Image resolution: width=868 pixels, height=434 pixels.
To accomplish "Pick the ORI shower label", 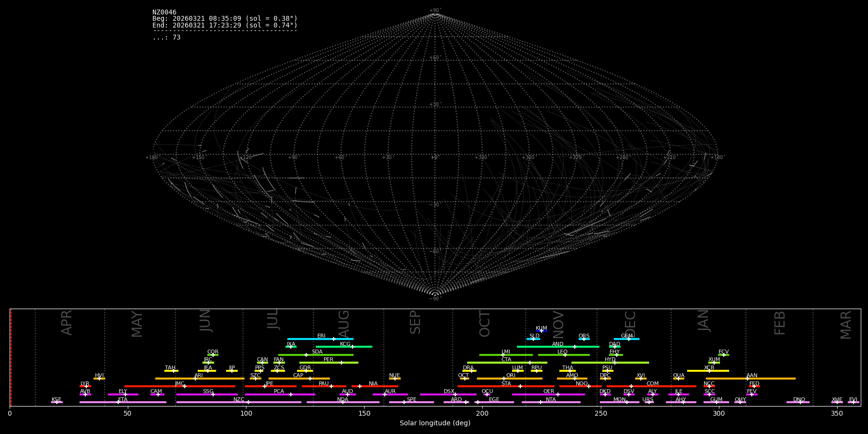I will click(x=511, y=376).
